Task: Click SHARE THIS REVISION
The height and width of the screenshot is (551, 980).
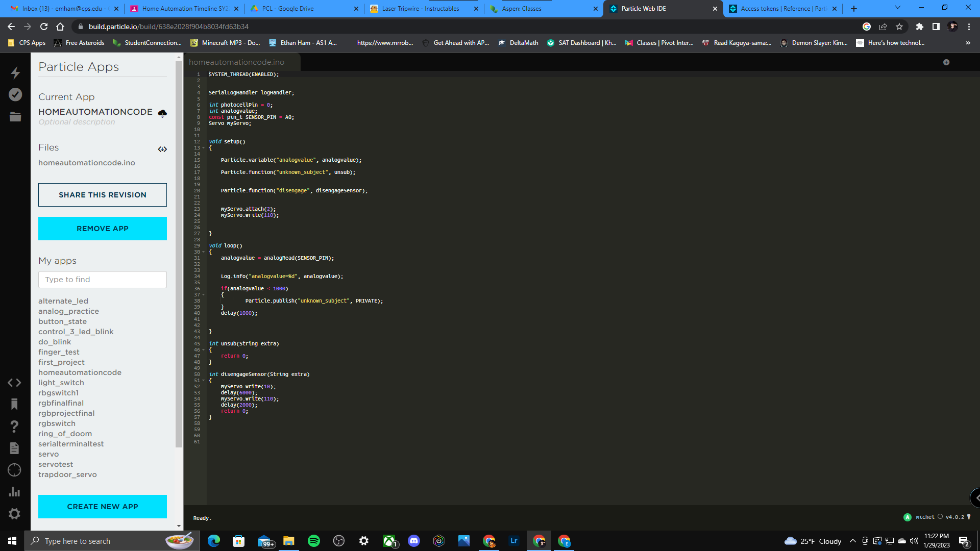Action: [x=102, y=195]
